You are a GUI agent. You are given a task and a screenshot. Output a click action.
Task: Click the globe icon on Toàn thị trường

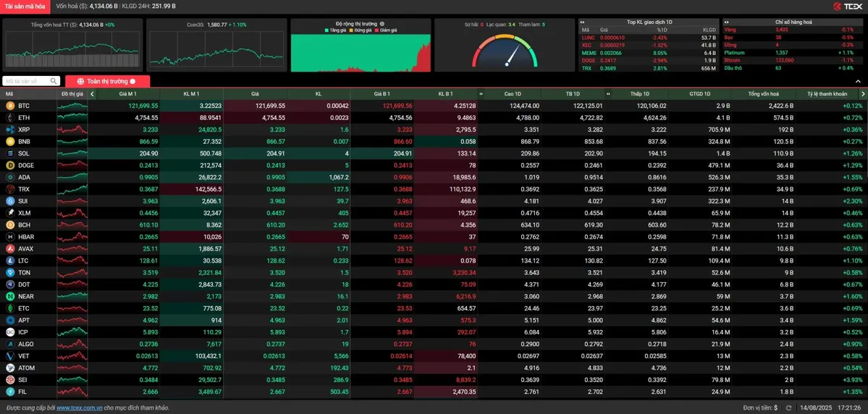80,82
